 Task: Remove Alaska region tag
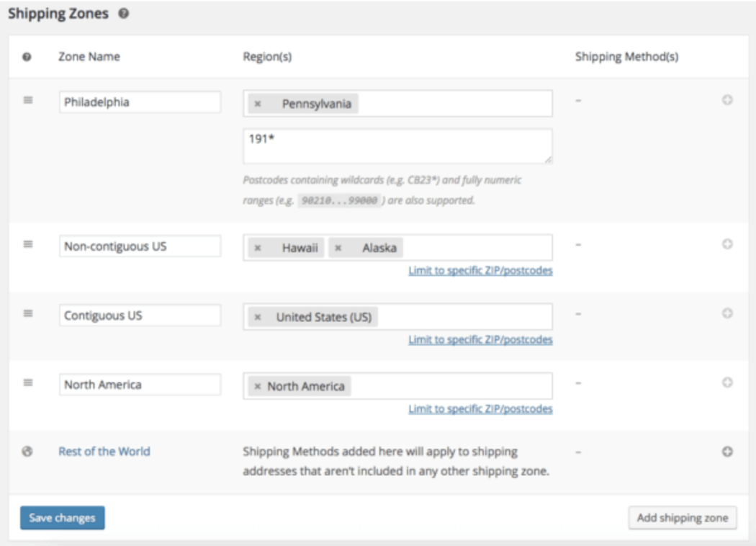338,248
